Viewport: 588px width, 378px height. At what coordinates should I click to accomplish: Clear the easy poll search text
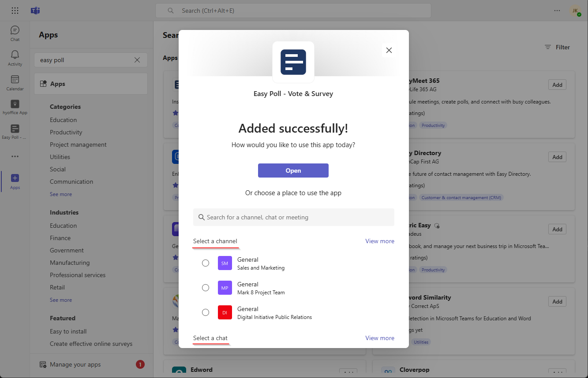pos(137,60)
